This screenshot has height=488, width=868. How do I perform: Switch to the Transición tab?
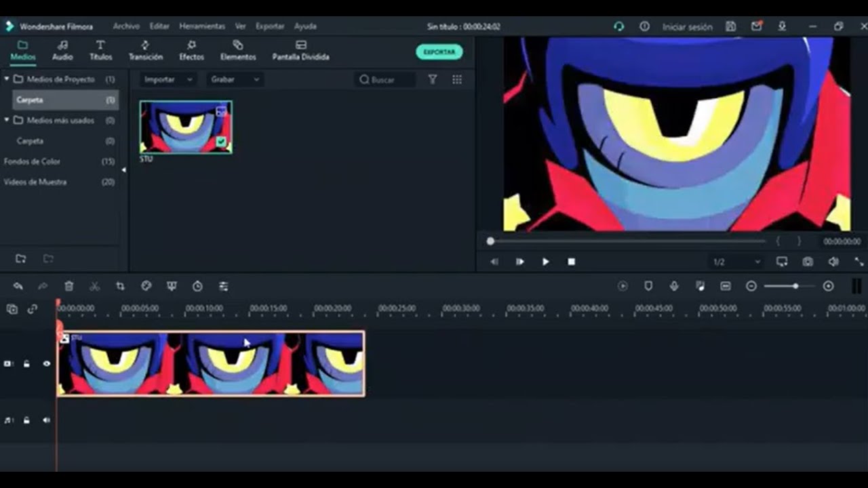click(146, 51)
